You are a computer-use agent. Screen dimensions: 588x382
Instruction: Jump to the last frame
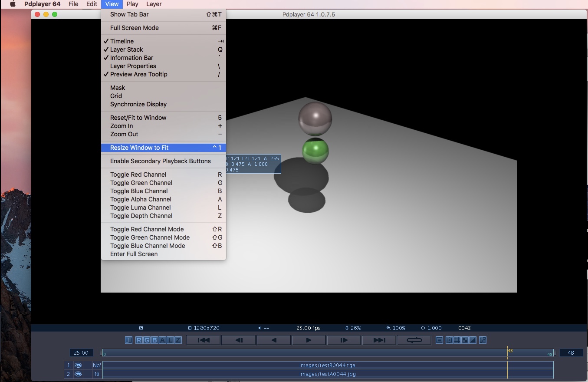(379, 340)
